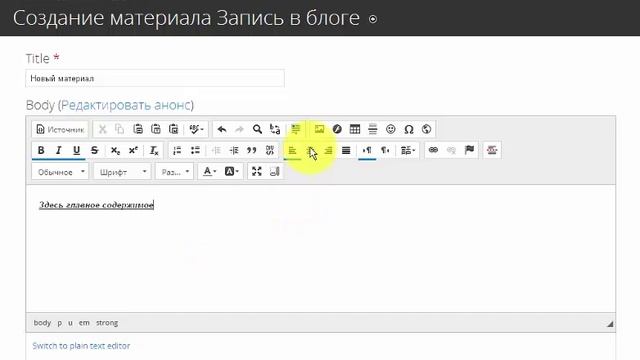
Task: Click the Maximize editor icon
Action: click(257, 172)
